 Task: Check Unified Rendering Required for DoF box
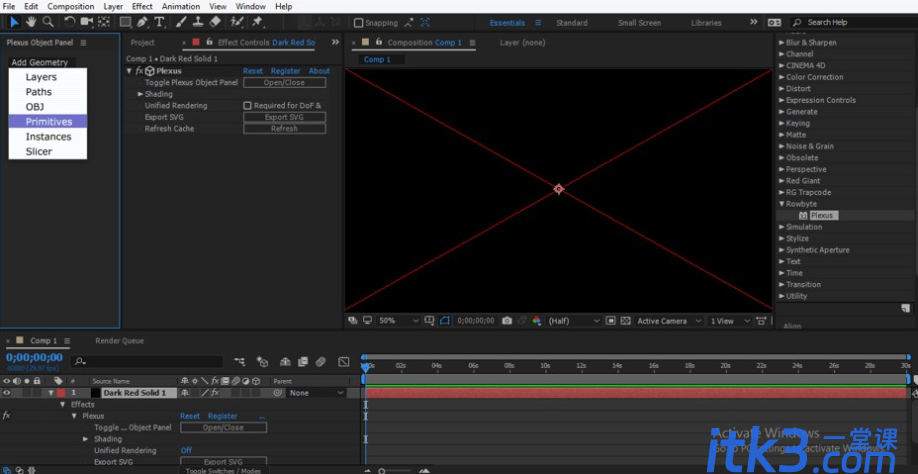tap(247, 106)
